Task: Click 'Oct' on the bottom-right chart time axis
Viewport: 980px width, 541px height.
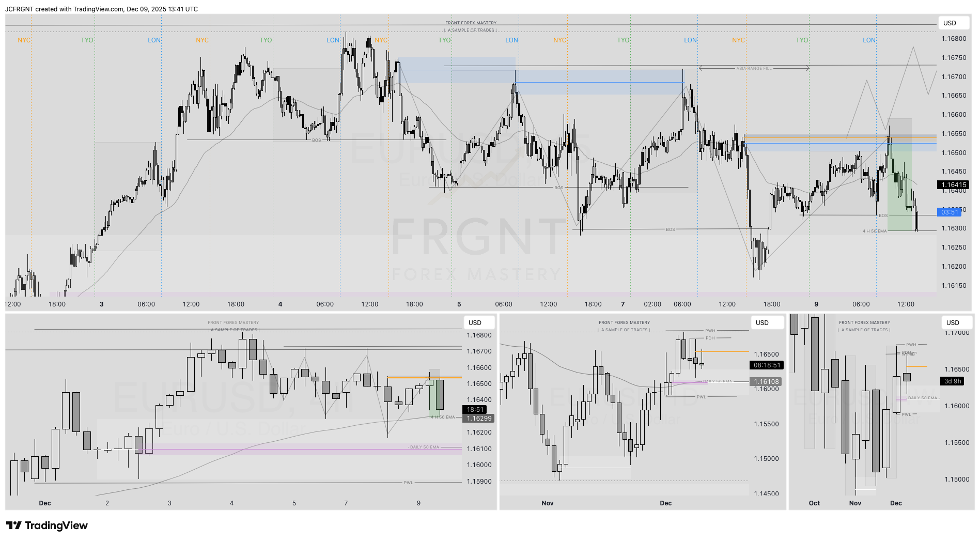Action: [814, 503]
